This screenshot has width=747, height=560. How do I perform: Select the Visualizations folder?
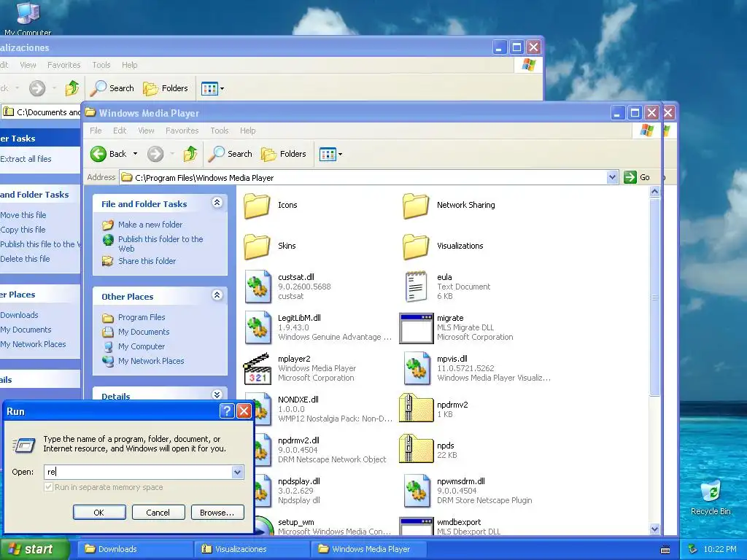coord(416,246)
